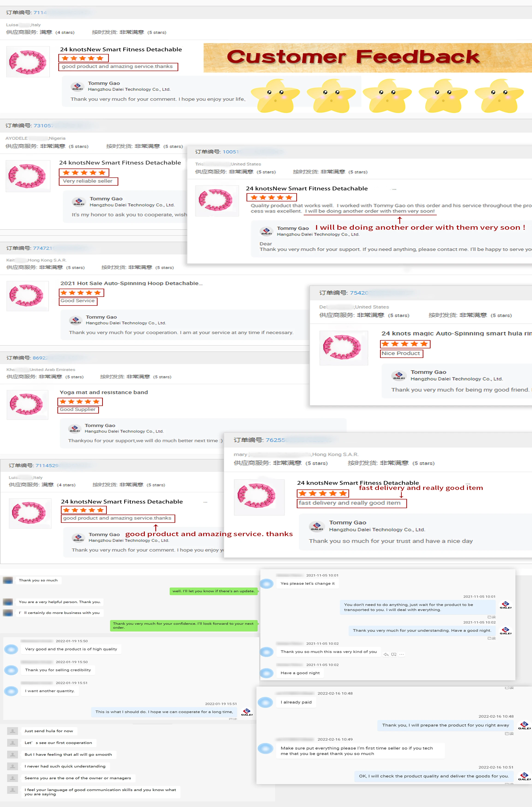Click blue avatar beside "I already paid" message
Viewport: 532px width, 807px height.
tap(266, 702)
